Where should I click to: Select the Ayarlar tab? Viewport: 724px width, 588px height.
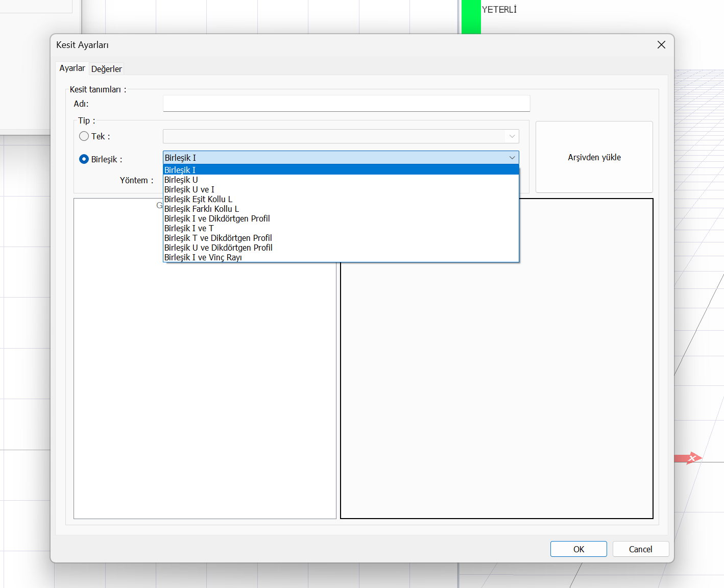[72, 68]
